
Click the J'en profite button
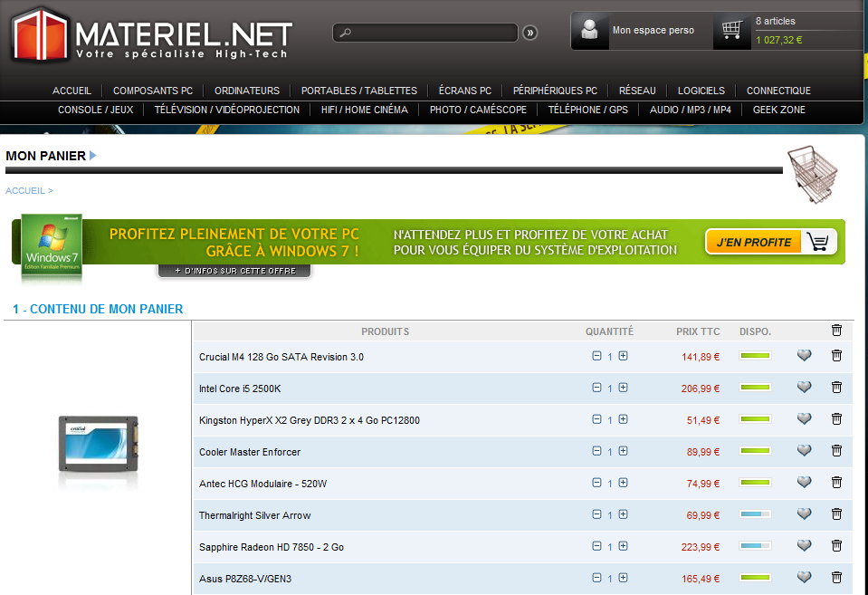tap(771, 242)
